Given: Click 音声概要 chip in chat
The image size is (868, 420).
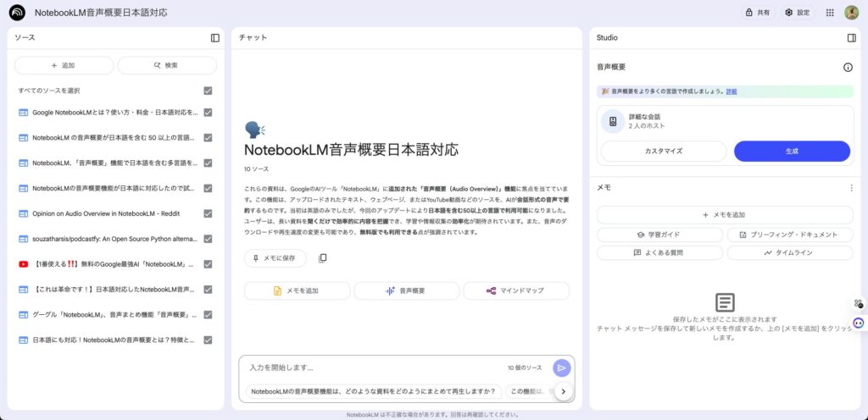Looking at the screenshot, I should [x=406, y=290].
